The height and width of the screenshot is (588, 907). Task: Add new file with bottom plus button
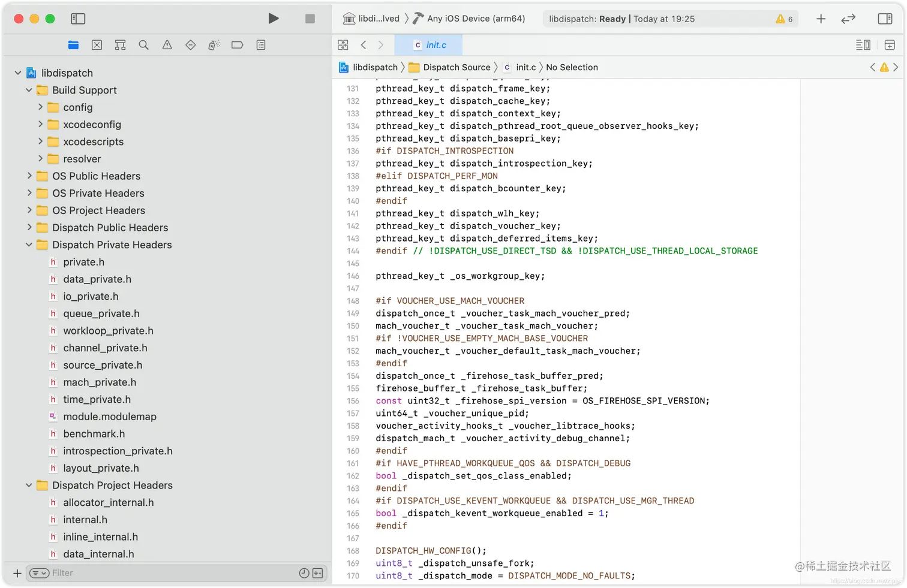[17, 574]
